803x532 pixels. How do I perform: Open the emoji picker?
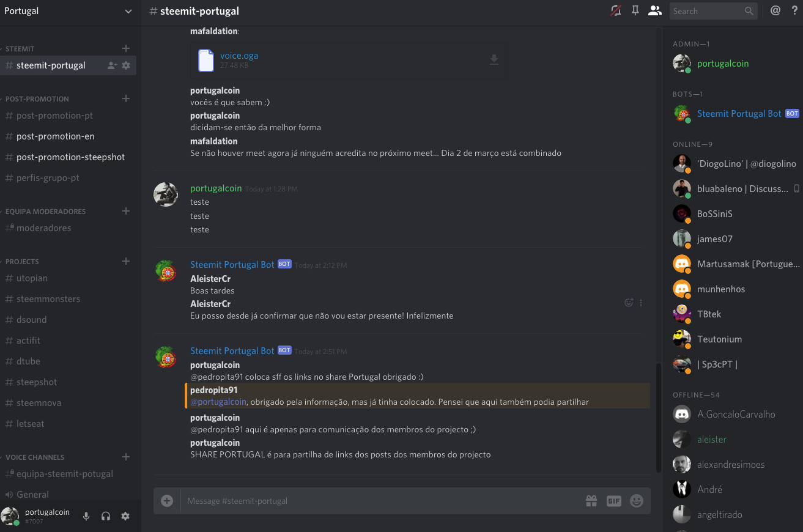[x=637, y=501]
